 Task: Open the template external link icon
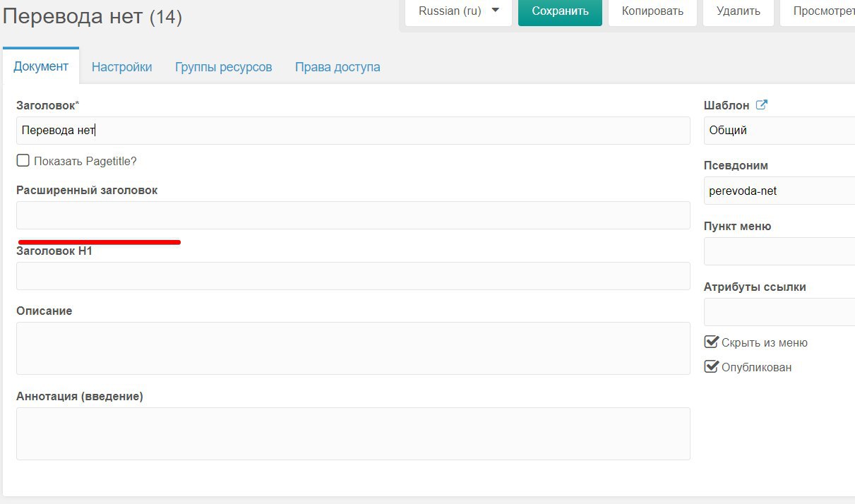coord(761,105)
